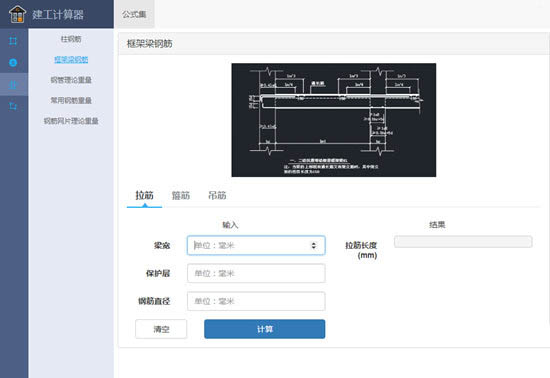Click the 框架梁钢筋 panel heading
Viewport: 550px width, 378px height.
pos(149,44)
